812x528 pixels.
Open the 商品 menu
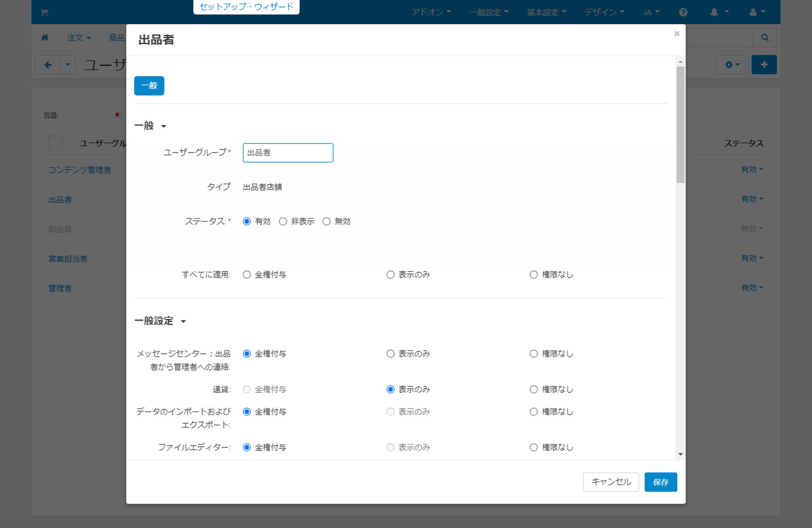pyautogui.click(x=117, y=37)
